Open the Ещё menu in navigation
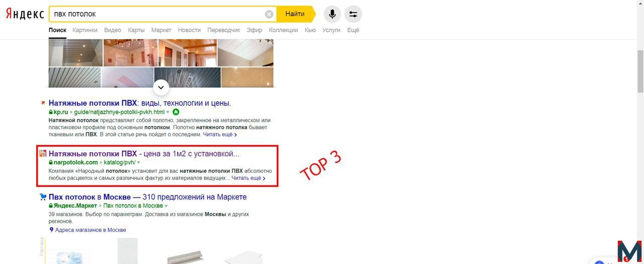This screenshot has width=644, height=264. tap(353, 30)
